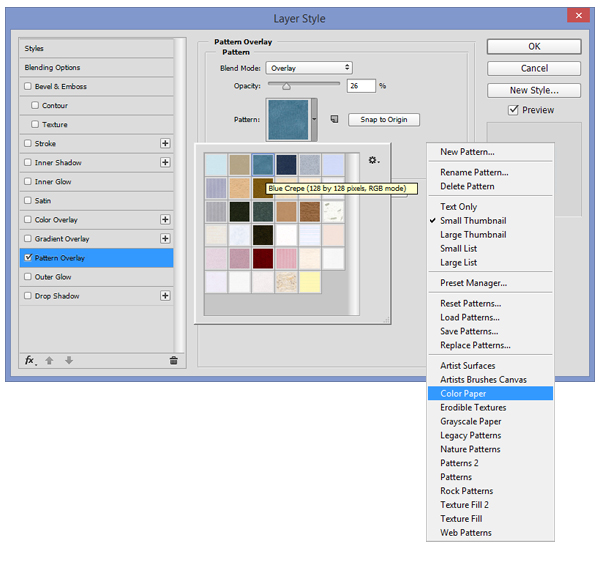Viewport: 600px width, 562px height.
Task: Open the Blend Mode dropdown
Action: click(x=308, y=67)
